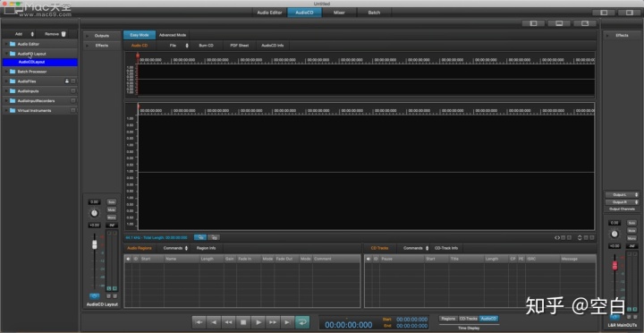The height and width of the screenshot is (333, 644).
Task: Click the window icon on the Virtual Instruments row
Action: coord(73,111)
